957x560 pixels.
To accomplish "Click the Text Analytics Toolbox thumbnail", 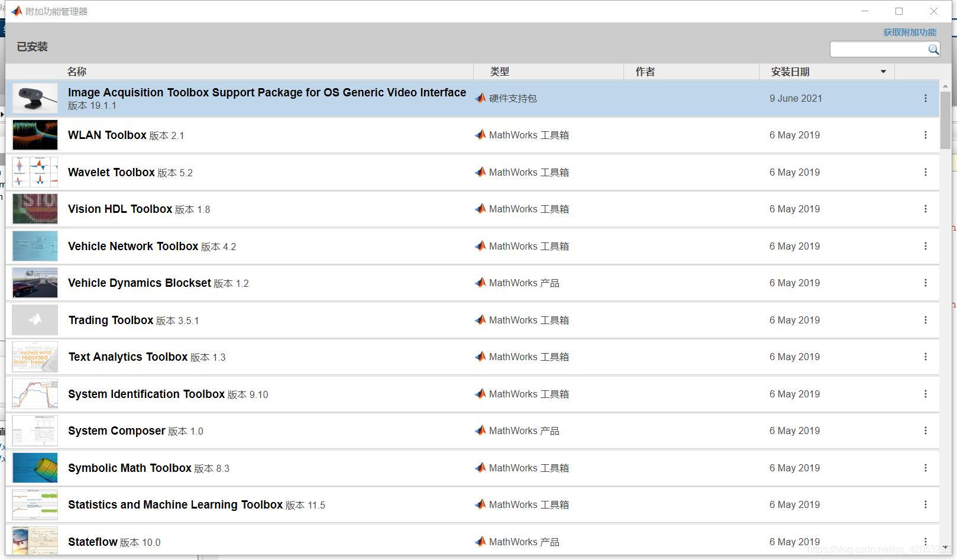I will pos(35,357).
